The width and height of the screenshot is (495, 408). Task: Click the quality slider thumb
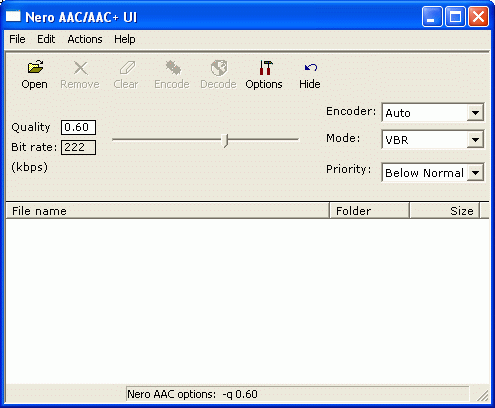(x=226, y=140)
